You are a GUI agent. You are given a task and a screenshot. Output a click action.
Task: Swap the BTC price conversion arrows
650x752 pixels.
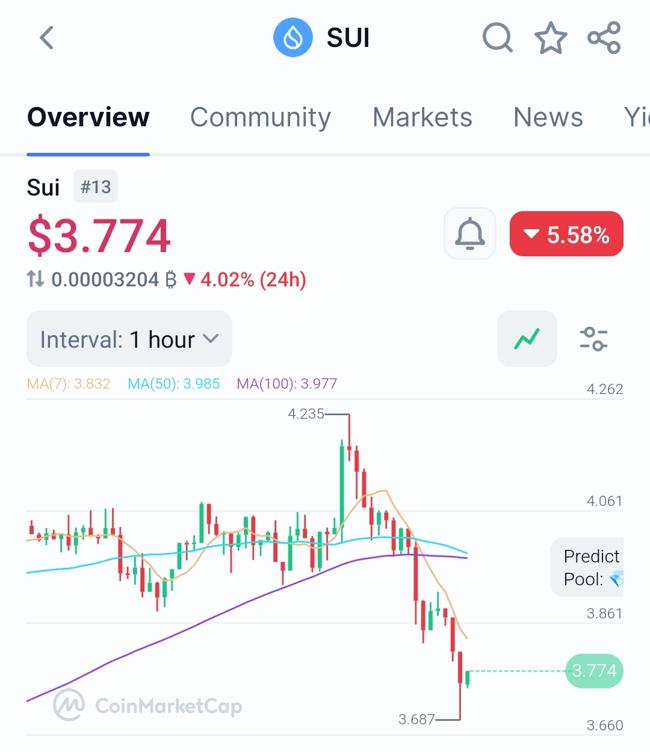[35, 279]
